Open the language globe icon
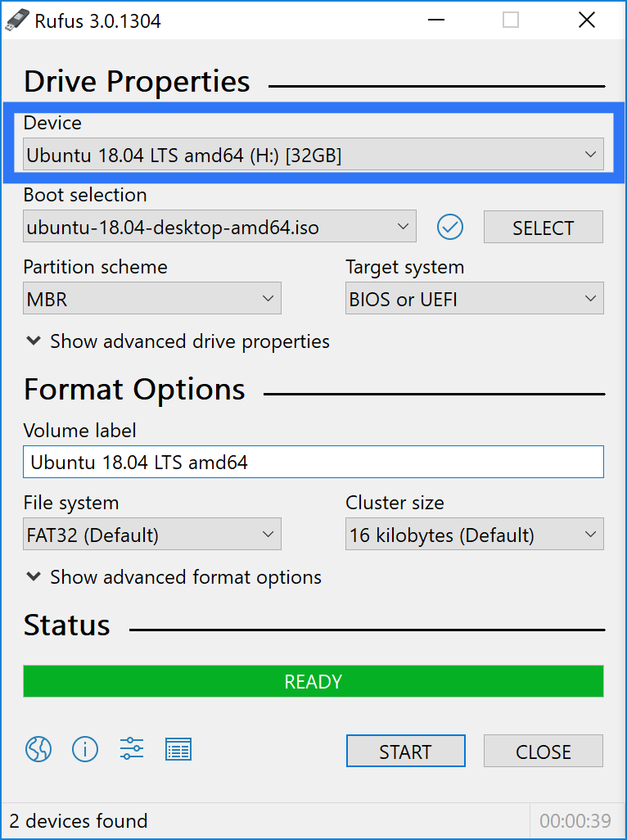Viewport: 627px width, 840px height. (38, 749)
